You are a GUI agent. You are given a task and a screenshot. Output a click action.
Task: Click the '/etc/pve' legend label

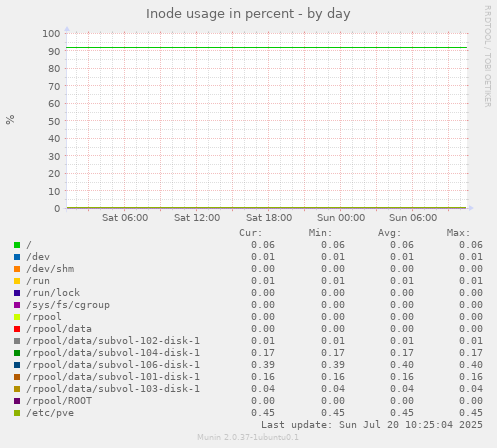click(50, 413)
